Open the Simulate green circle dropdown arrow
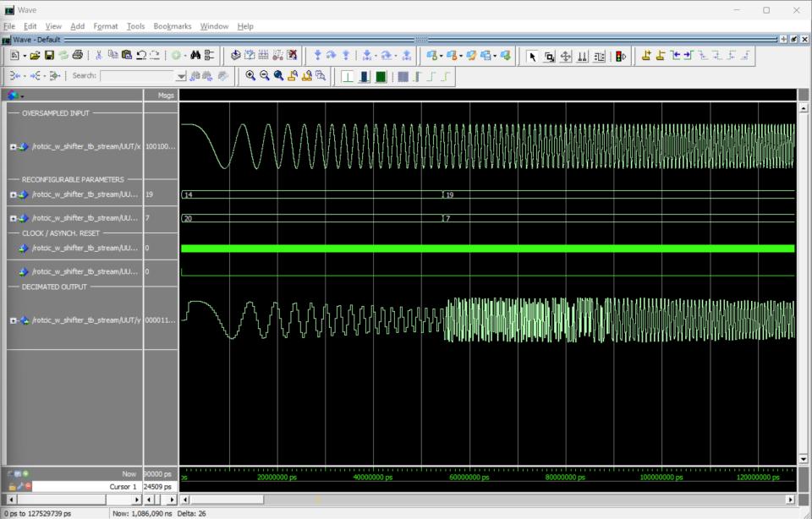The image size is (812, 519). [x=185, y=56]
